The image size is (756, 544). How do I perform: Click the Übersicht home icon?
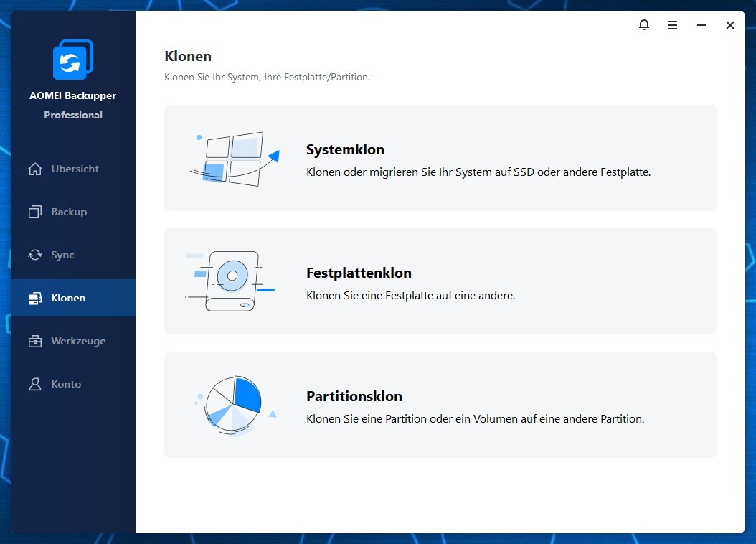35,169
